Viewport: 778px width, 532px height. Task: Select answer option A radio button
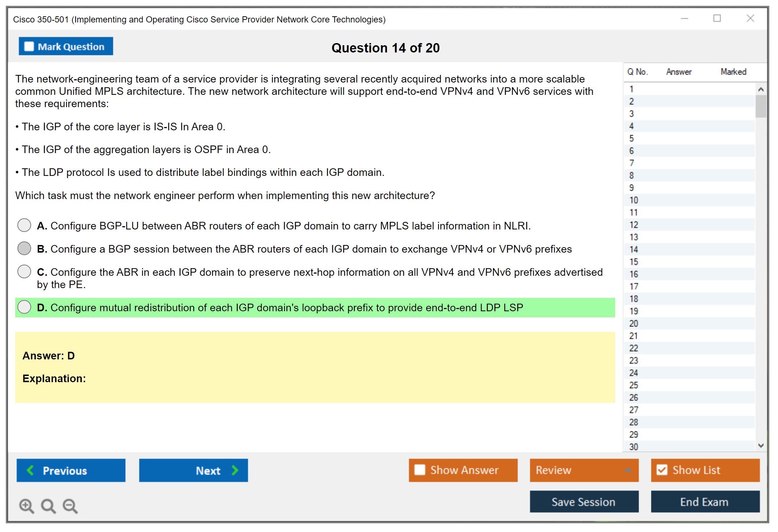click(24, 225)
